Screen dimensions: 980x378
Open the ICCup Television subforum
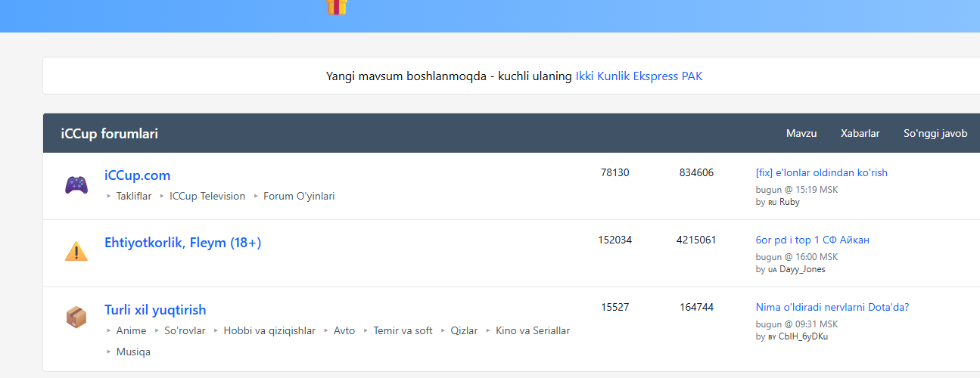(207, 196)
